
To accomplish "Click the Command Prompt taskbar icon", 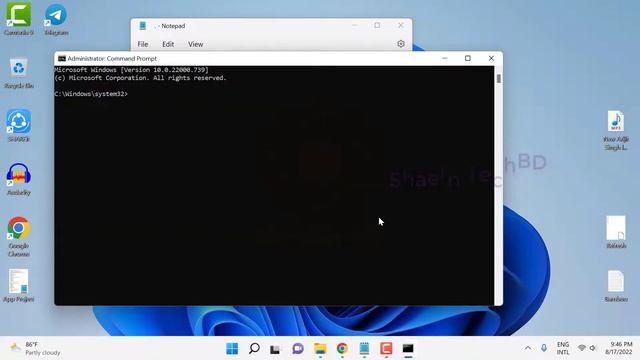I will [408, 348].
